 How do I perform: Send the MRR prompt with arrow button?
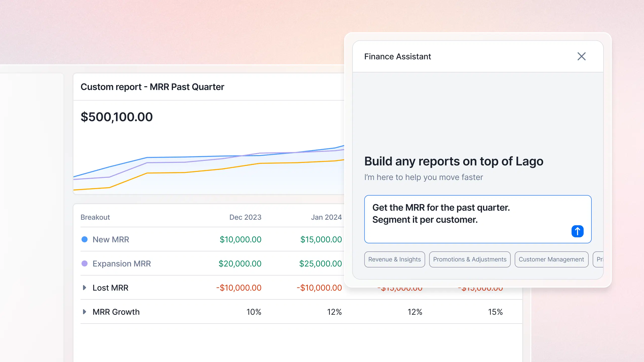pyautogui.click(x=577, y=231)
